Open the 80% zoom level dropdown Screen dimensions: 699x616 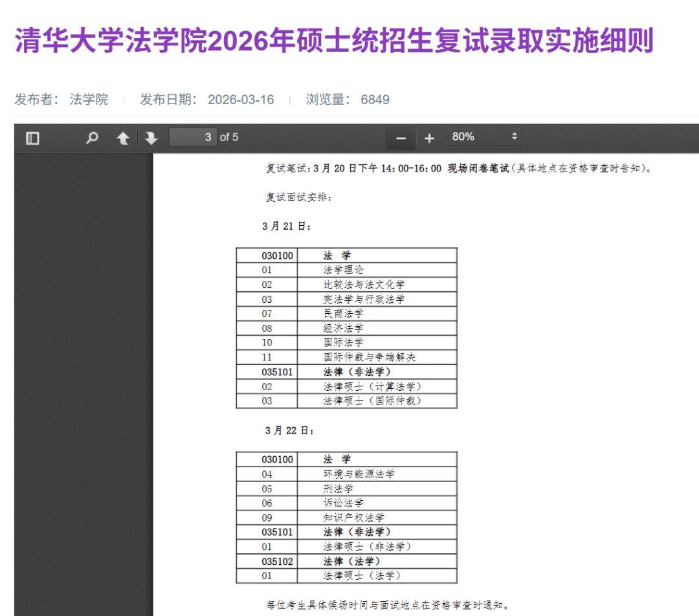pos(484,137)
